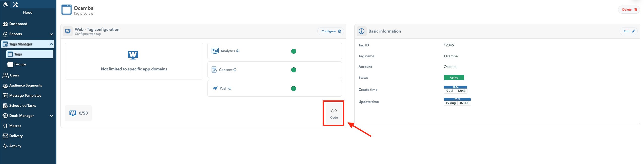Image resolution: width=644 pixels, height=164 pixels.
Task: Open the Code snippet button
Action: click(334, 113)
